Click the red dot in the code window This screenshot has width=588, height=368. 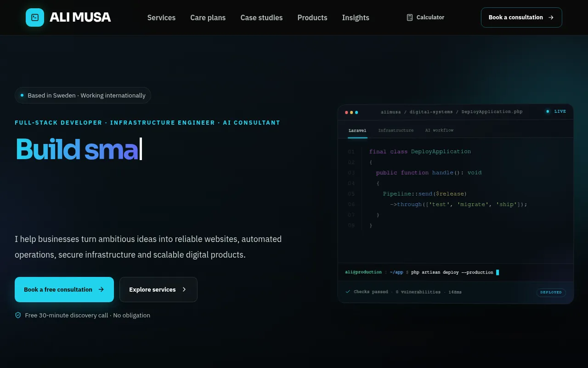point(347,112)
